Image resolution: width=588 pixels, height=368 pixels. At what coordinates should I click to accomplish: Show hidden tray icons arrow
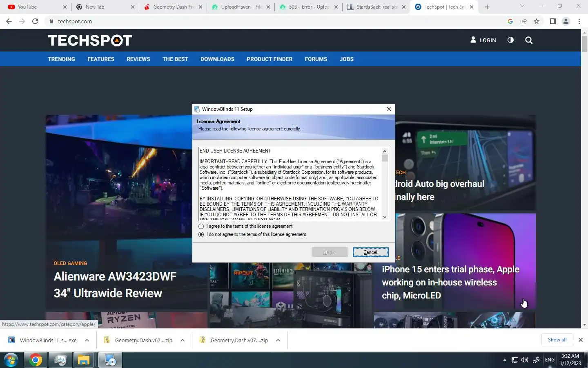[505, 360]
